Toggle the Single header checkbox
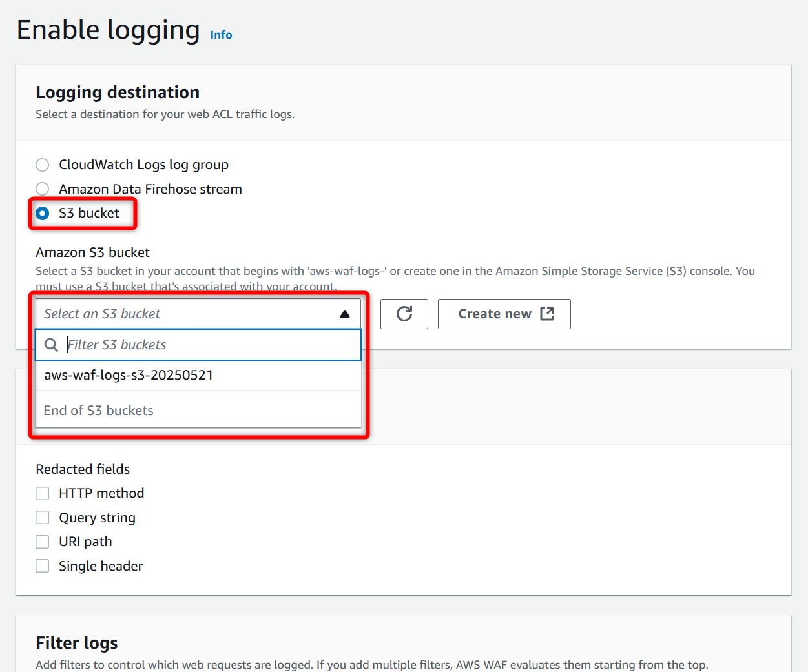Image resolution: width=808 pixels, height=672 pixels. tap(43, 566)
